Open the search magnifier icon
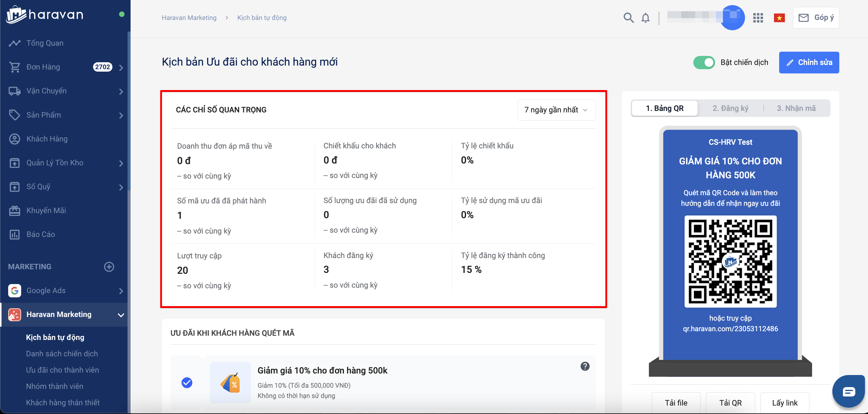This screenshot has height=414, width=868. tap(628, 18)
